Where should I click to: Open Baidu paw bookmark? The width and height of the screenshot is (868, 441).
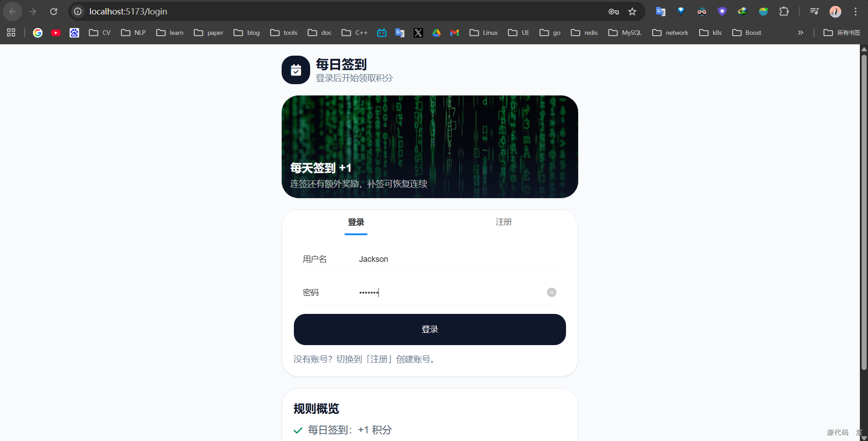tap(74, 33)
